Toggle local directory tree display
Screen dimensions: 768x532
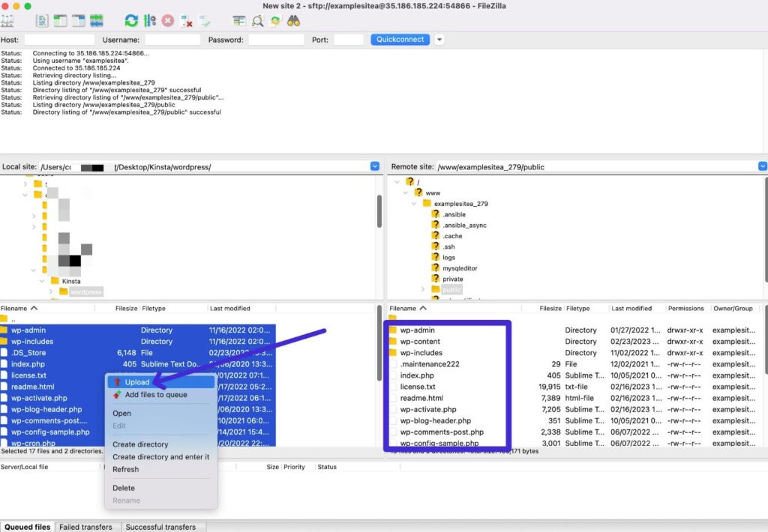60,21
